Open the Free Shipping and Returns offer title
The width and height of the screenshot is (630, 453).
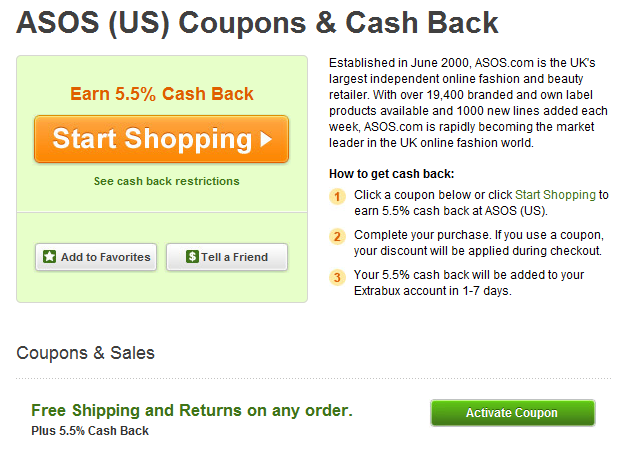(192, 410)
